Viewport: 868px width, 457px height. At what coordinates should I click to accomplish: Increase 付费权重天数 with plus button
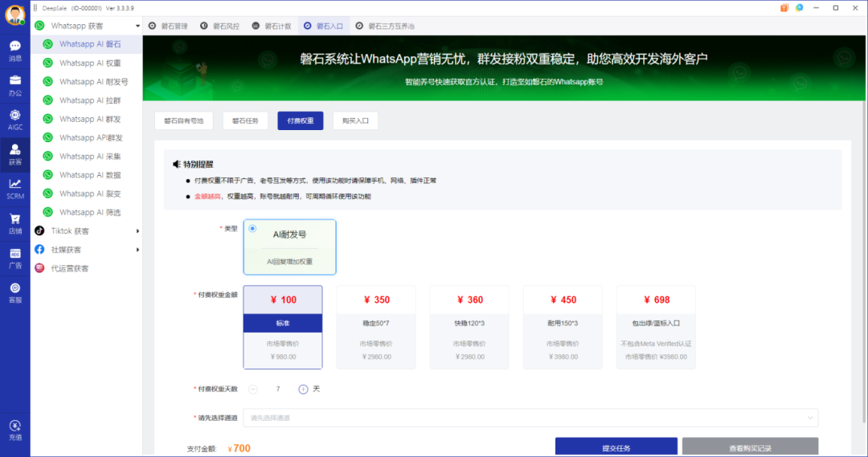(303, 390)
